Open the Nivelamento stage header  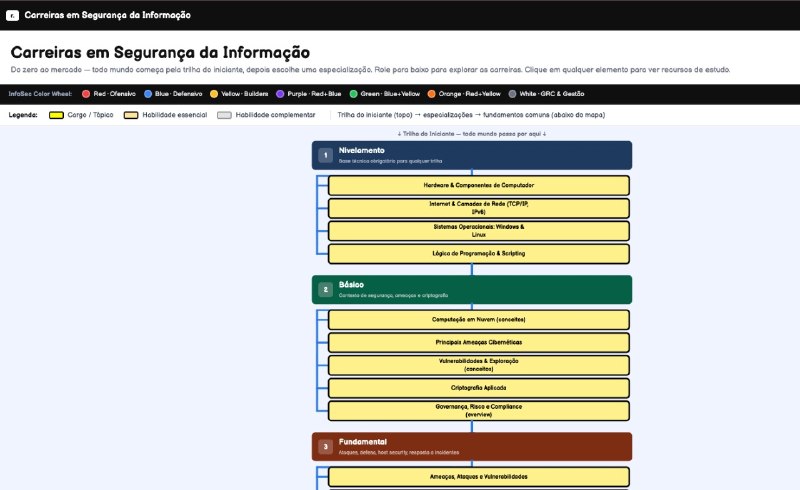472,155
